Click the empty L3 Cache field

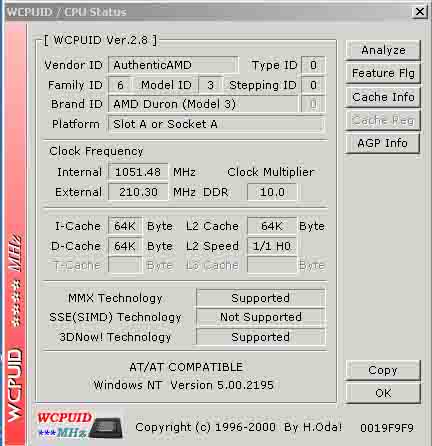tap(272, 265)
